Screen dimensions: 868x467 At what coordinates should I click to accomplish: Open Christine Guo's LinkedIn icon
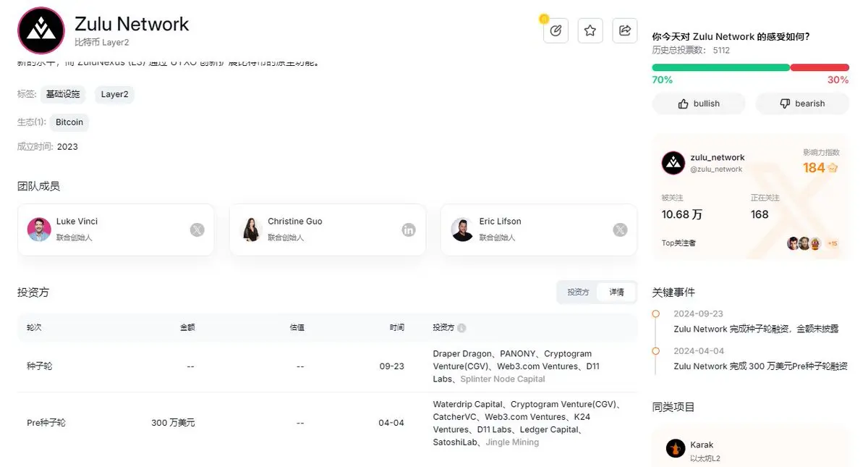(409, 230)
